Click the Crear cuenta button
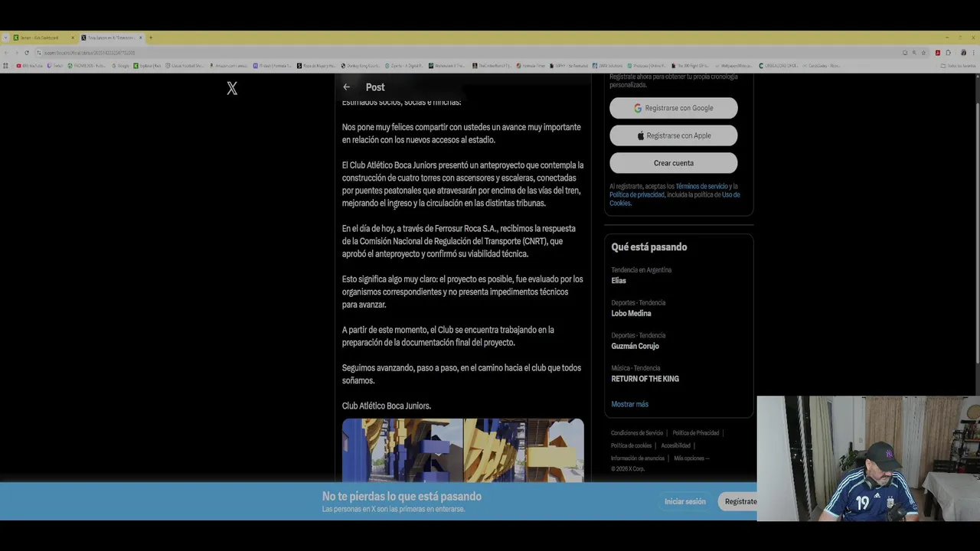 (673, 163)
